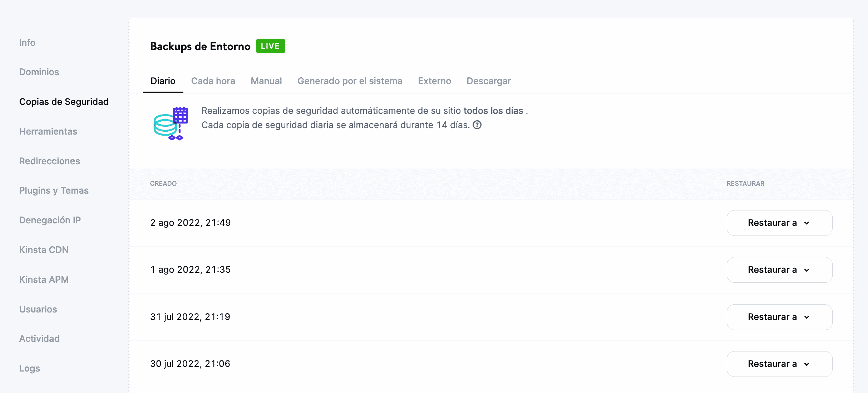Switch to the Cada hora tab

tap(213, 81)
